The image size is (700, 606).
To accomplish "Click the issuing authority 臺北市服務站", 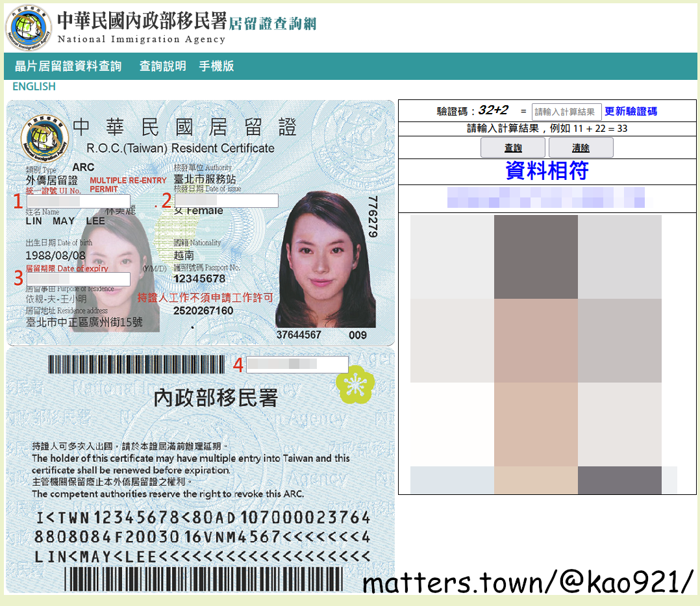I will (x=205, y=179).
